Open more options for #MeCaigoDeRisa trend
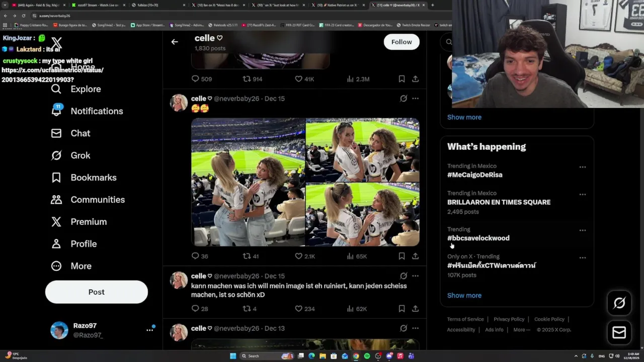The width and height of the screenshot is (644, 362). tap(583, 167)
